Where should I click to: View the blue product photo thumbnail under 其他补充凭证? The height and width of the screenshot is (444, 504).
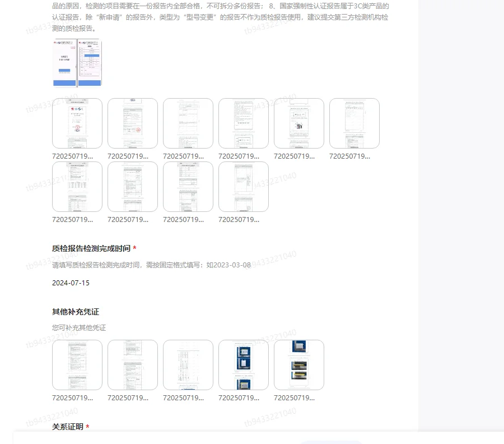pos(244,364)
